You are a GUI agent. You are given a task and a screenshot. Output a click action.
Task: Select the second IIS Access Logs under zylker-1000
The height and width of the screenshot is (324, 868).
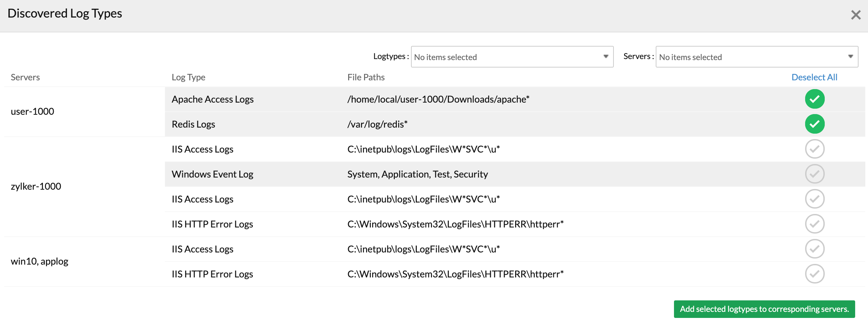[x=815, y=199]
